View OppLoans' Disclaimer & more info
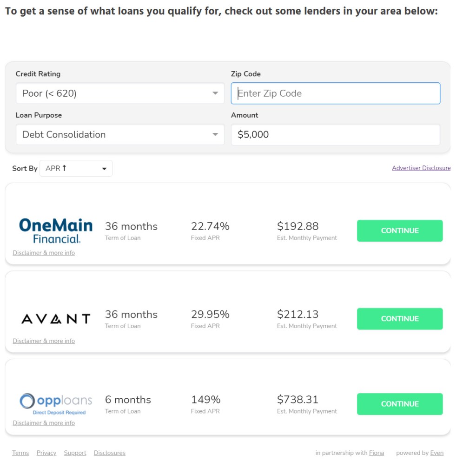 [44, 423]
